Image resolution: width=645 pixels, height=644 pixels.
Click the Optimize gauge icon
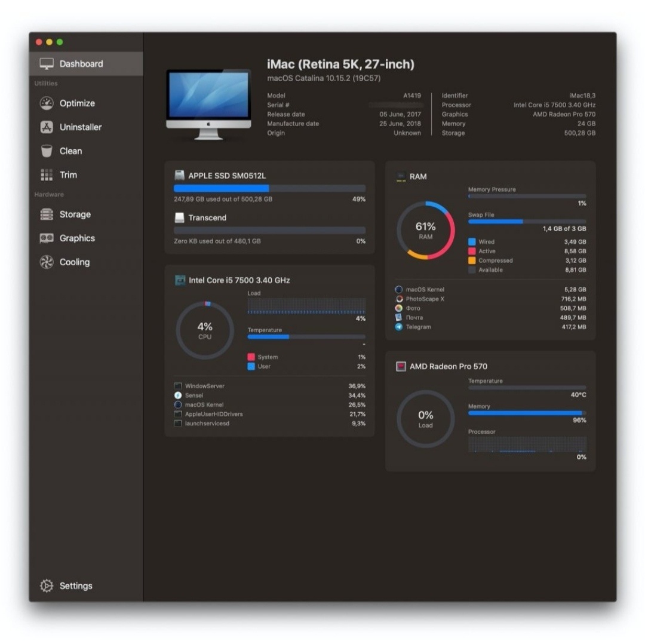(47, 103)
